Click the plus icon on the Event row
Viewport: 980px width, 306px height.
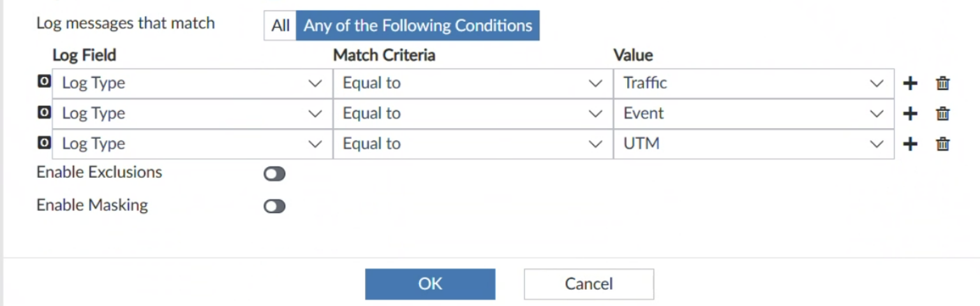(910, 114)
